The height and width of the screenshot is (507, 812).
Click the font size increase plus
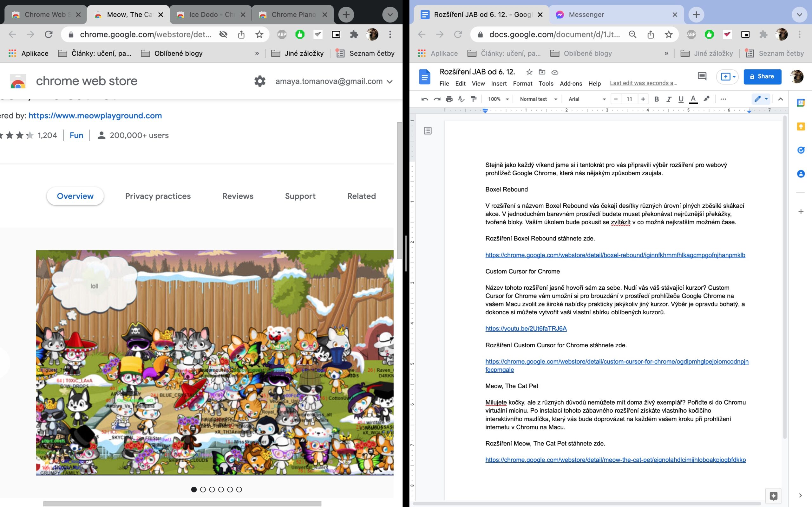tap(643, 99)
